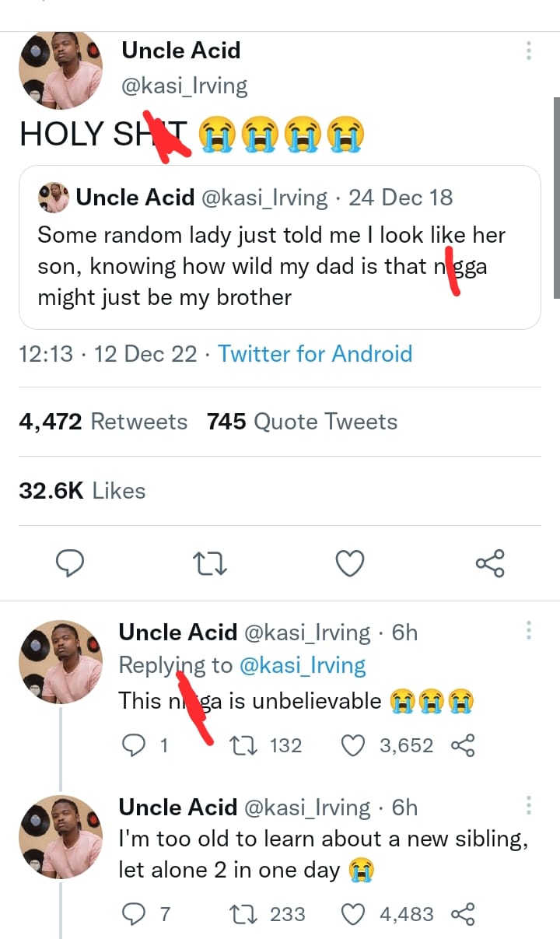Like the 'new sibling' reply
This screenshot has width=560, height=939.
[355, 913]
